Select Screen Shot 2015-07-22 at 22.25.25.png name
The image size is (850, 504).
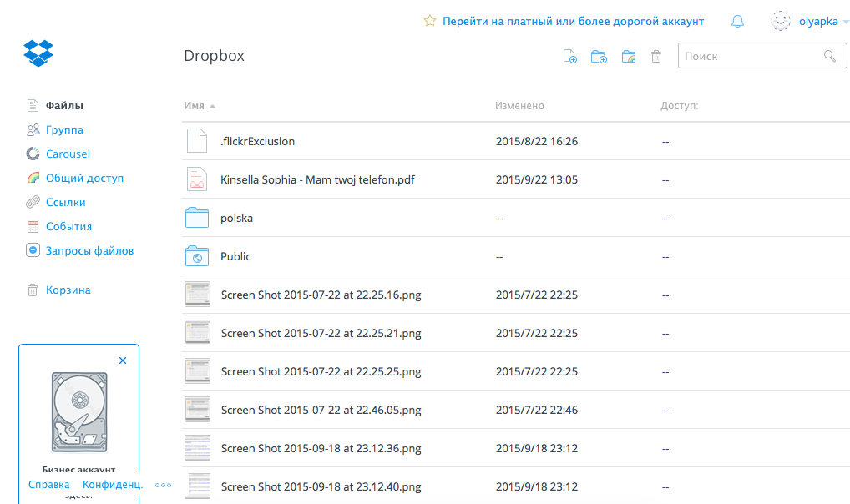(321, 372)
